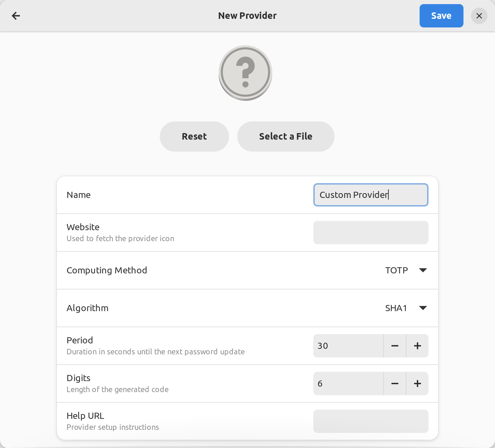Select a File for the provider image
The height and width of the screenshot is (448, 495).
286,136
